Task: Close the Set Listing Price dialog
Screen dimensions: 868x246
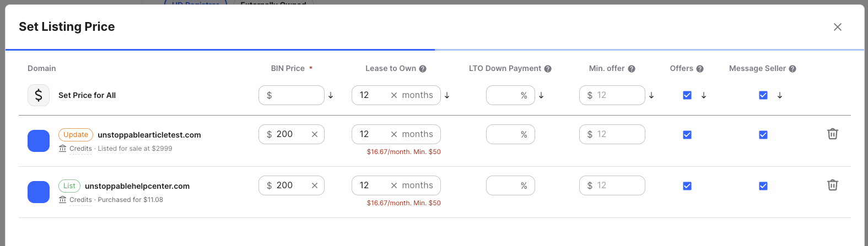Action: tap(838, 27)
